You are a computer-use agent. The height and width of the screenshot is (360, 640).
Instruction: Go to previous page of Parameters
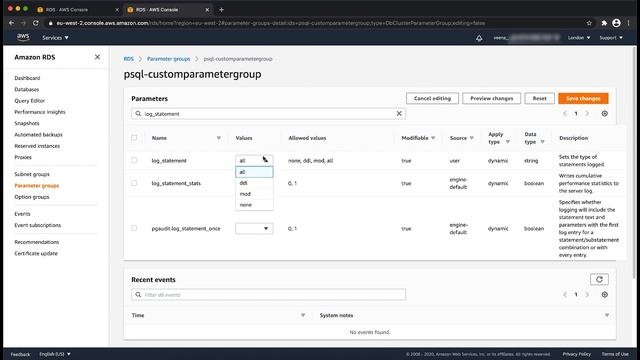coord(565,113)
